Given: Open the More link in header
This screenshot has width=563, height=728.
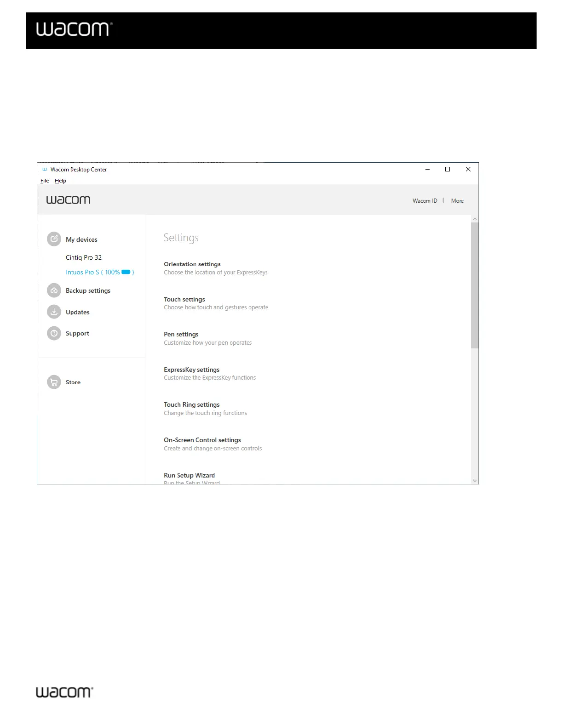Looking at the screenshot, I should (x=457, y=201).
